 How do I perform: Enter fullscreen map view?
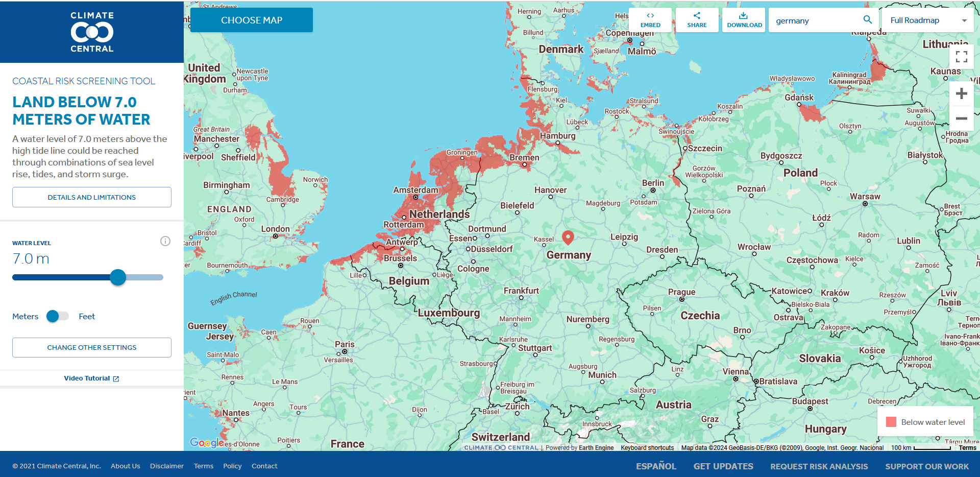click(x=962, y=57)
